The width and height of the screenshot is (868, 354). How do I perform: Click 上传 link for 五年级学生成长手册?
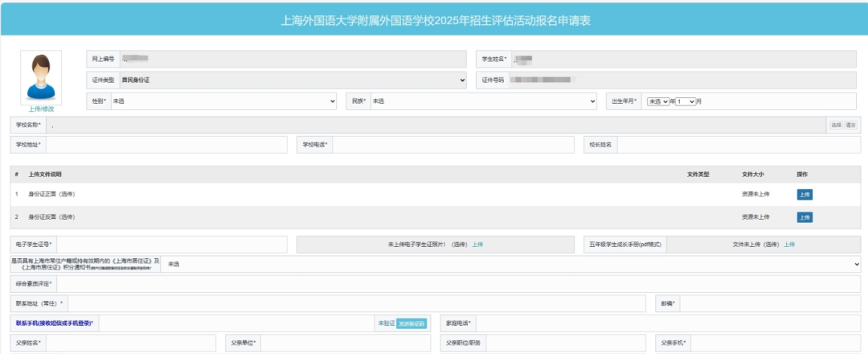[x=788, y=245]
